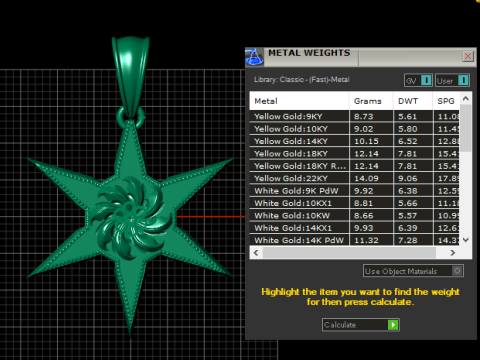This screenshot has height=360, width=480.
Task: Click the 5.66 DWT value
Action: [x=407, y=203]
